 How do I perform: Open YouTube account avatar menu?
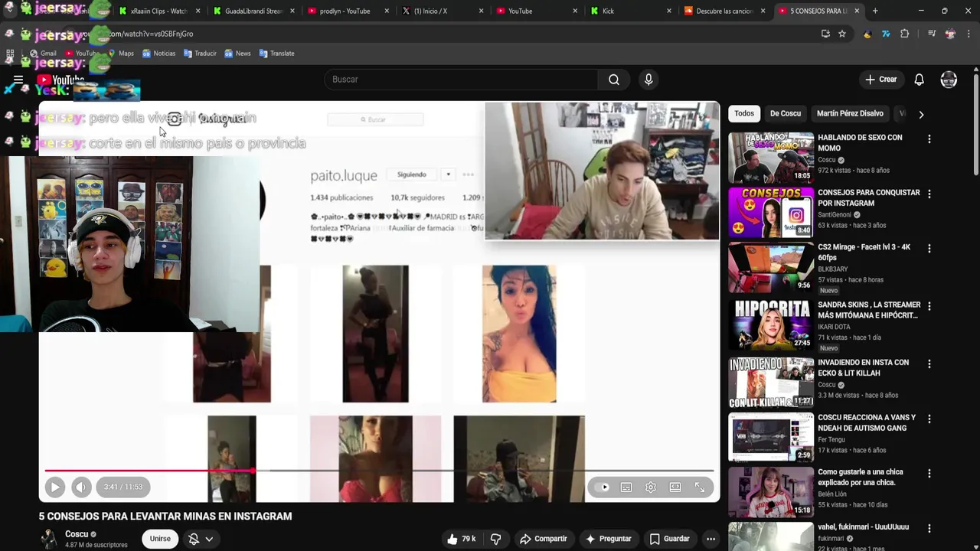tap(949, 80)
